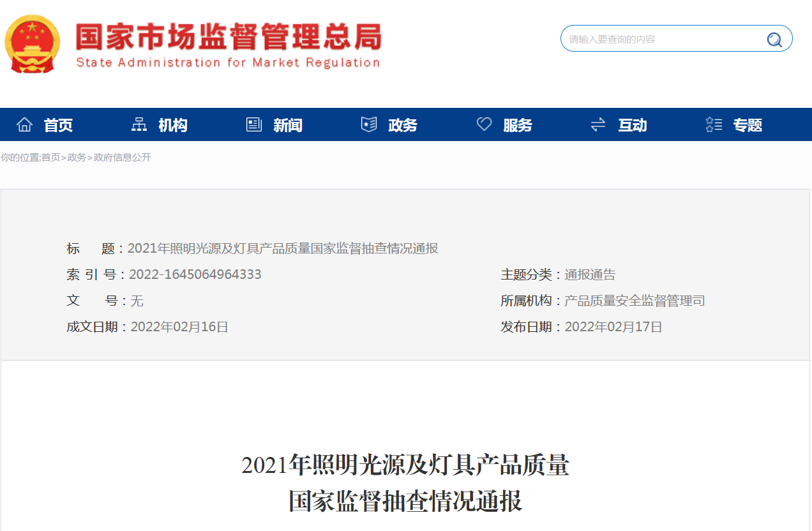Click the 机构 organization chart icon
This screenshot has width=812, height=531.
point(139,124)
